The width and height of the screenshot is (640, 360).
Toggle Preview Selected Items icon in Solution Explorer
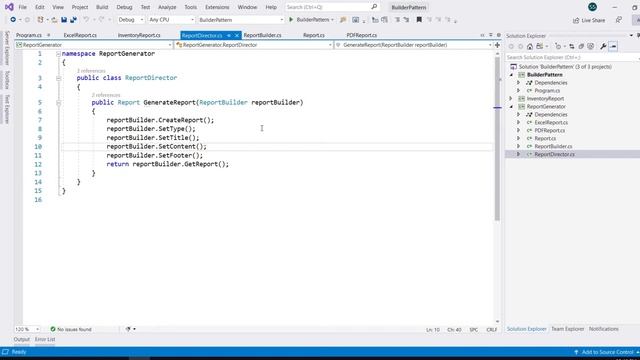(613, 47)
